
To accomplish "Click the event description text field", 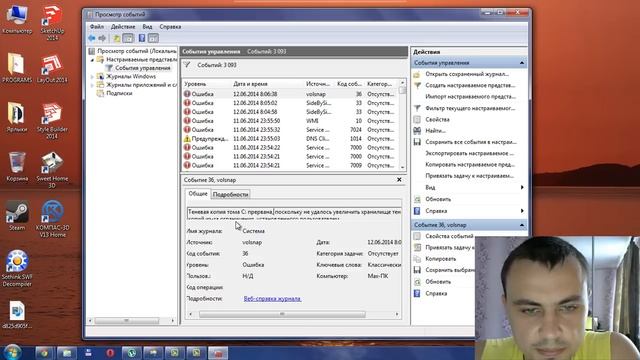I will point(294,213).
